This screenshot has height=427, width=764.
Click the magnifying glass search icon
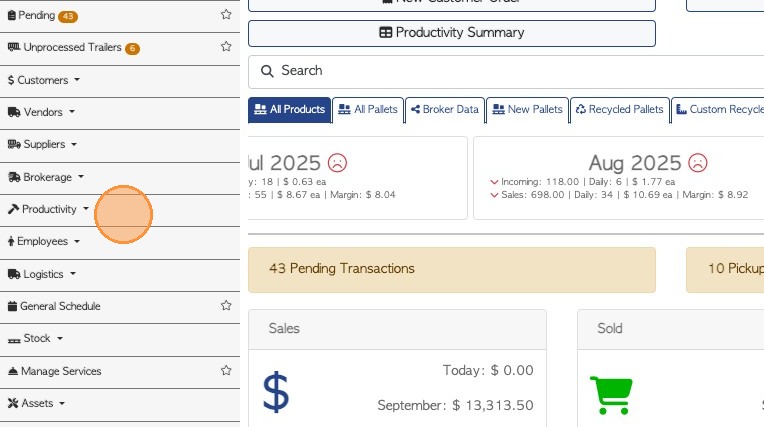(267, 71)
